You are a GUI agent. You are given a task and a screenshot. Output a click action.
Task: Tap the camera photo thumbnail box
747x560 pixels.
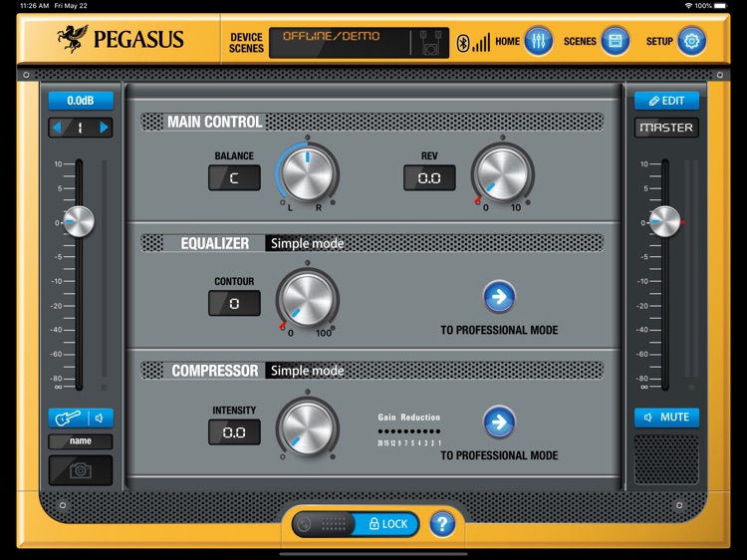81,470
